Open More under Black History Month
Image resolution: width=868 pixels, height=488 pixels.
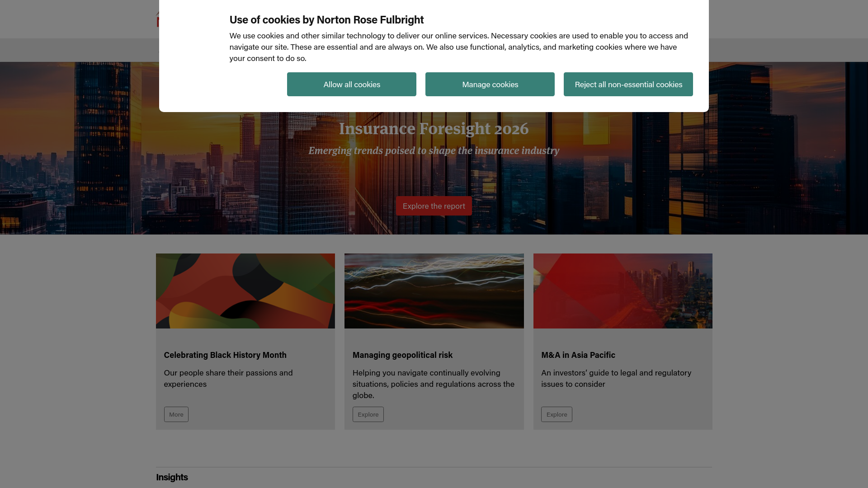176,414
